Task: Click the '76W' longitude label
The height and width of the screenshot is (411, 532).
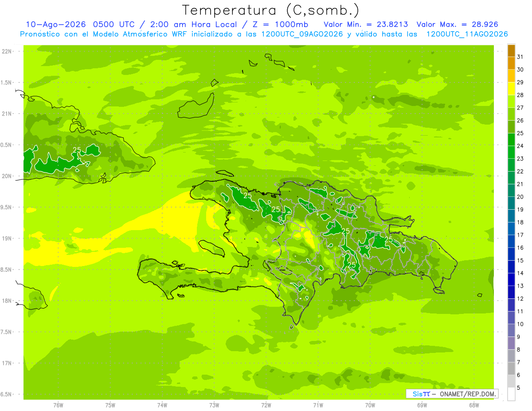Action: (58, 405)
